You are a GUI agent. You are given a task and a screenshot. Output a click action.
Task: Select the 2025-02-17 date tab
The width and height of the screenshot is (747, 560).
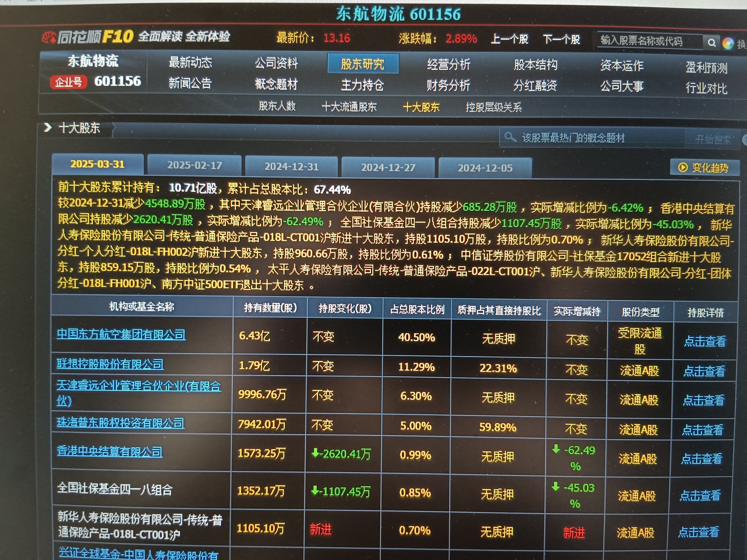click(x=194, y=165)
